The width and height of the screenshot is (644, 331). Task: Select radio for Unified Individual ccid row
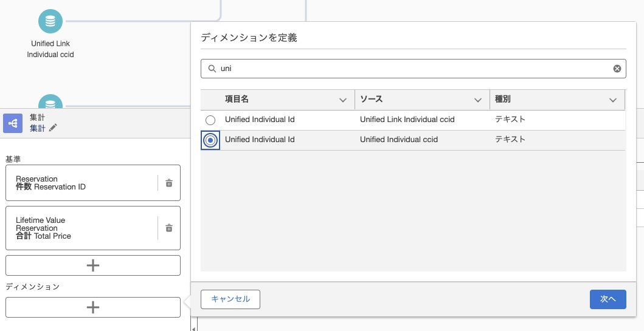pyautogui.click(x=210, y=140)
